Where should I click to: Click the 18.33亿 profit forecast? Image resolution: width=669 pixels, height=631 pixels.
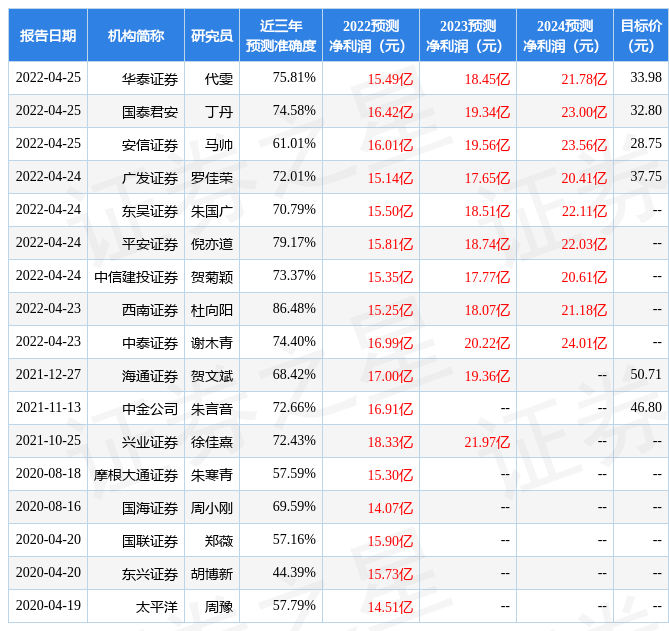(x=390, y=442)
